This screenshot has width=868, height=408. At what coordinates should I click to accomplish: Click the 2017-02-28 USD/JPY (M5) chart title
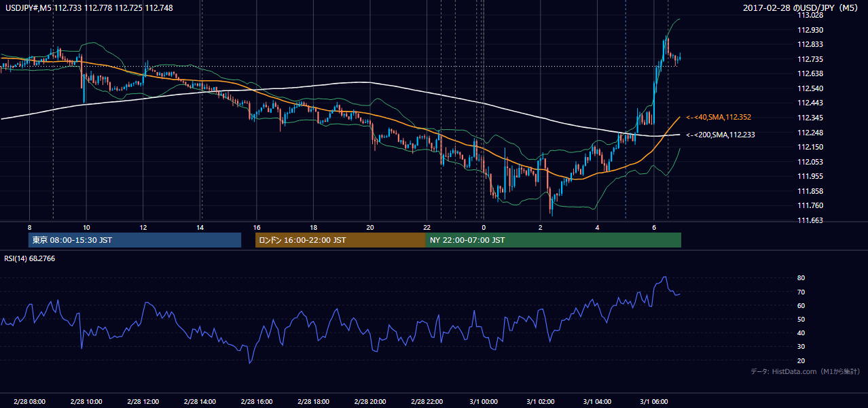(x=801, y=8)
